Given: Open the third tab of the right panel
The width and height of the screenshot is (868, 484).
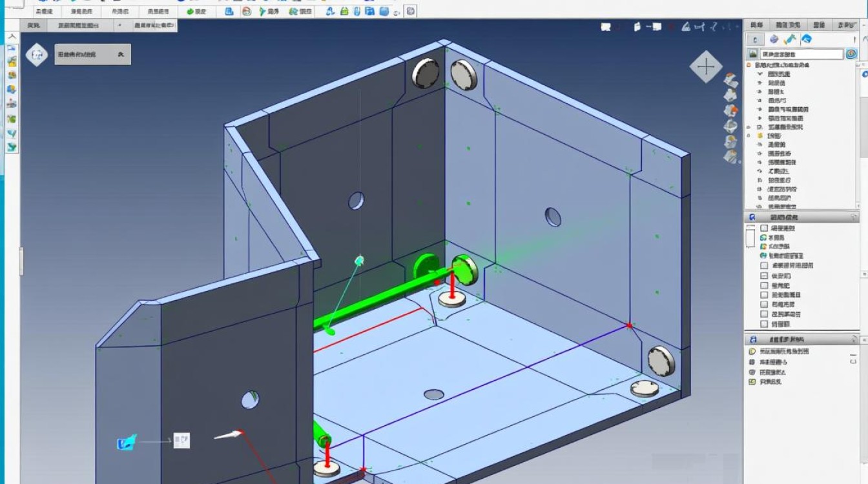Looking at the screenshot, I should click(818, 25).
